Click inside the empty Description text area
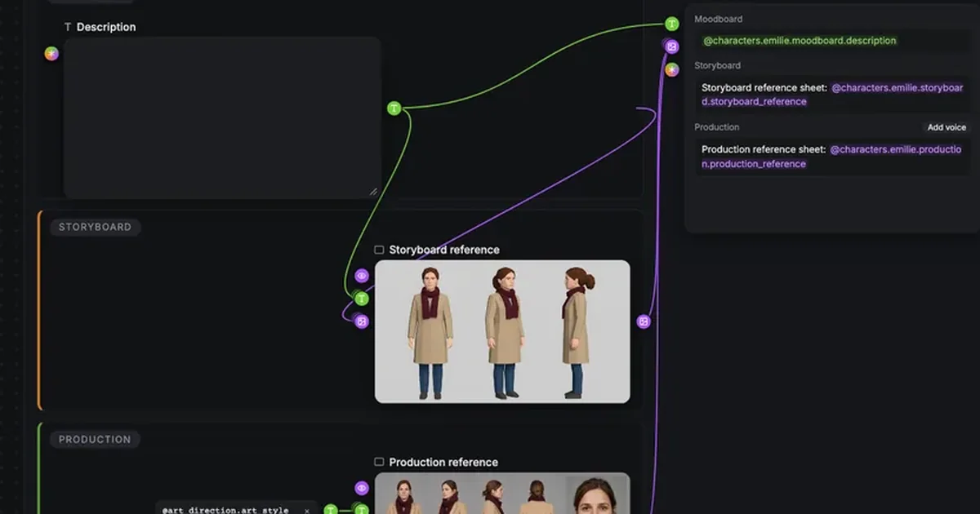Screen dimensions: 980x514 (222, 117)
